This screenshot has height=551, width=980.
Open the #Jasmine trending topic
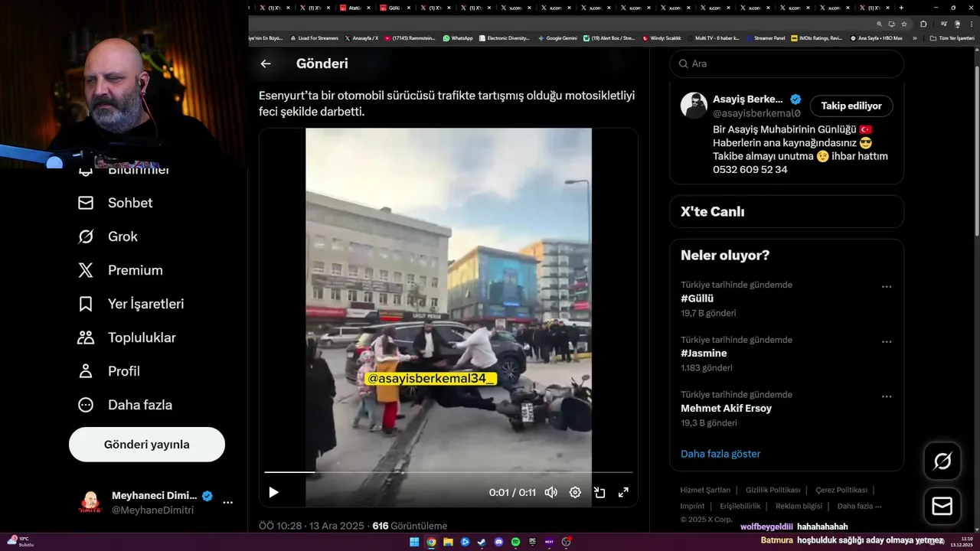pyautogui.click(x=704, y=354)
